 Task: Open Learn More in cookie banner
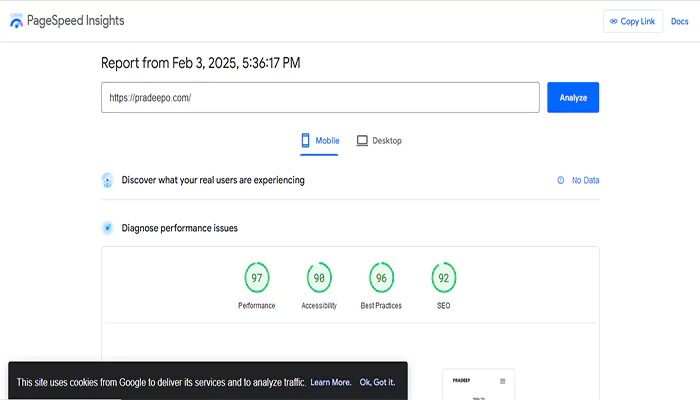point(331,382)
